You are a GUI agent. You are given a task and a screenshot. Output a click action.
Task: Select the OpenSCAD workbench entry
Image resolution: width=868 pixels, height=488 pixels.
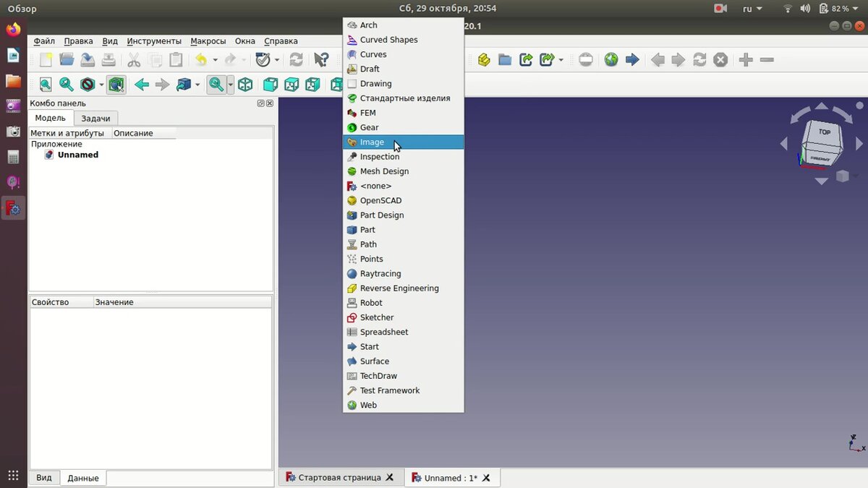tap(403, 200)
